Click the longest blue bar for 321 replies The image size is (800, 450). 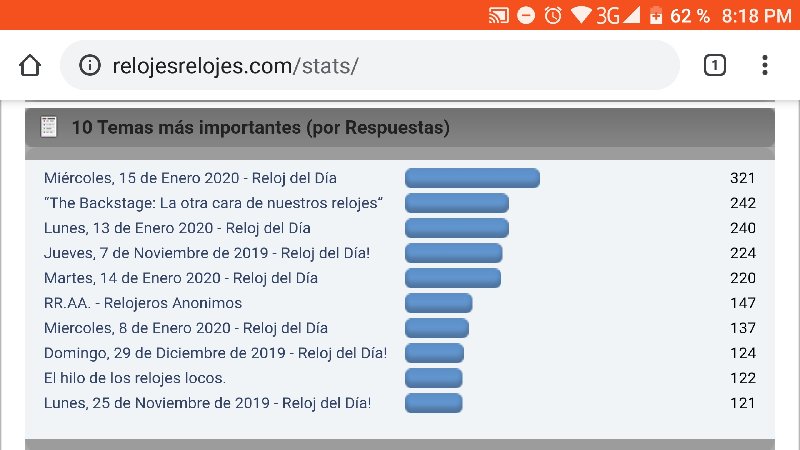coord(472,178)
